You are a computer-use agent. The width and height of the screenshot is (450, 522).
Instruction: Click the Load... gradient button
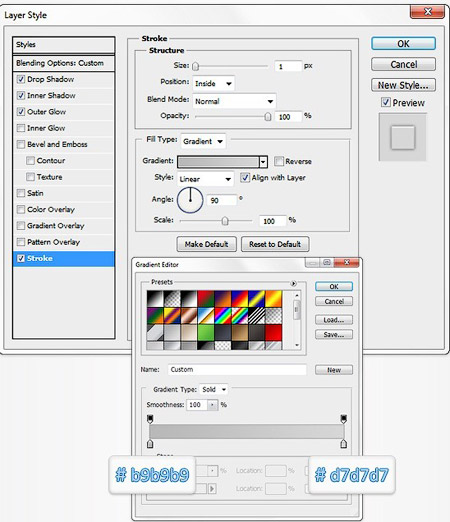334,320
